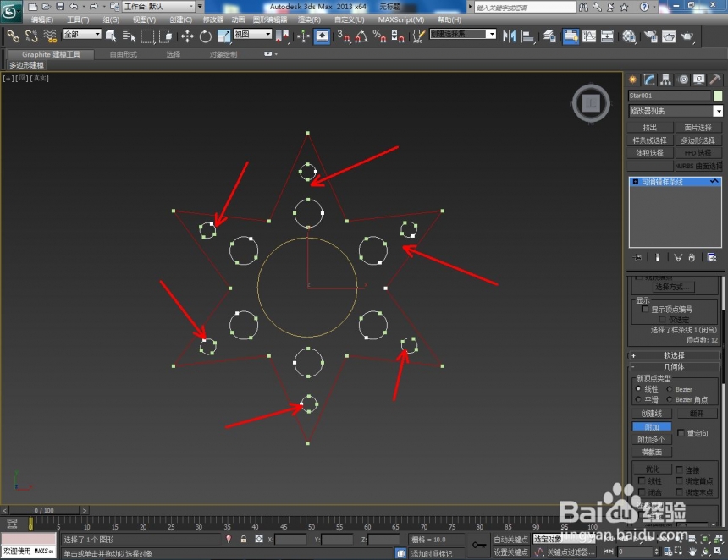Activate the Select and Rotate tool
This screenshot has height=560, width=728.
pyautogui.click(x=205, y=36)
